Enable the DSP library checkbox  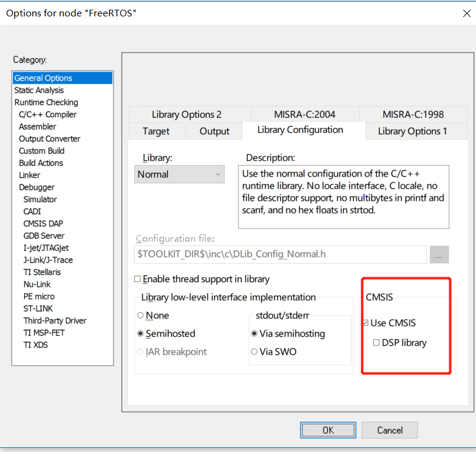(x=376, y=343)
